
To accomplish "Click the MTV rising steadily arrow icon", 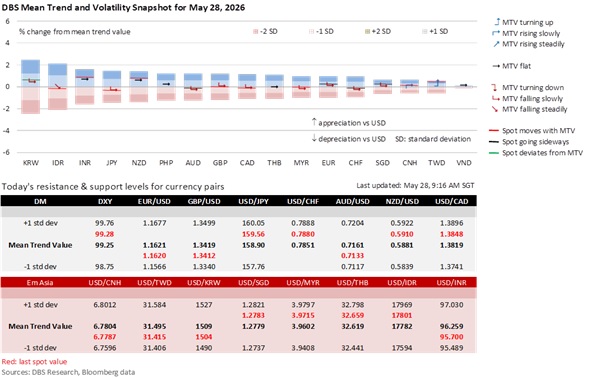I will pyautogui.click(x=496, y=44).
